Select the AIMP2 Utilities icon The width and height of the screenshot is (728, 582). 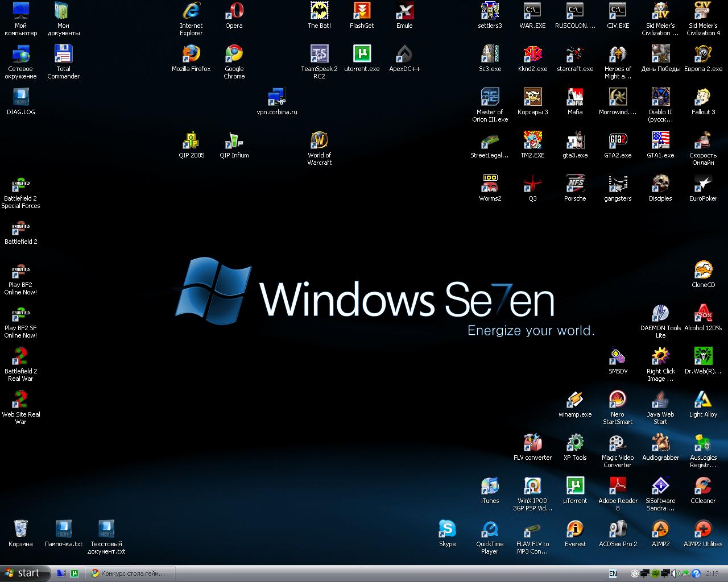[x=703, y=529]
